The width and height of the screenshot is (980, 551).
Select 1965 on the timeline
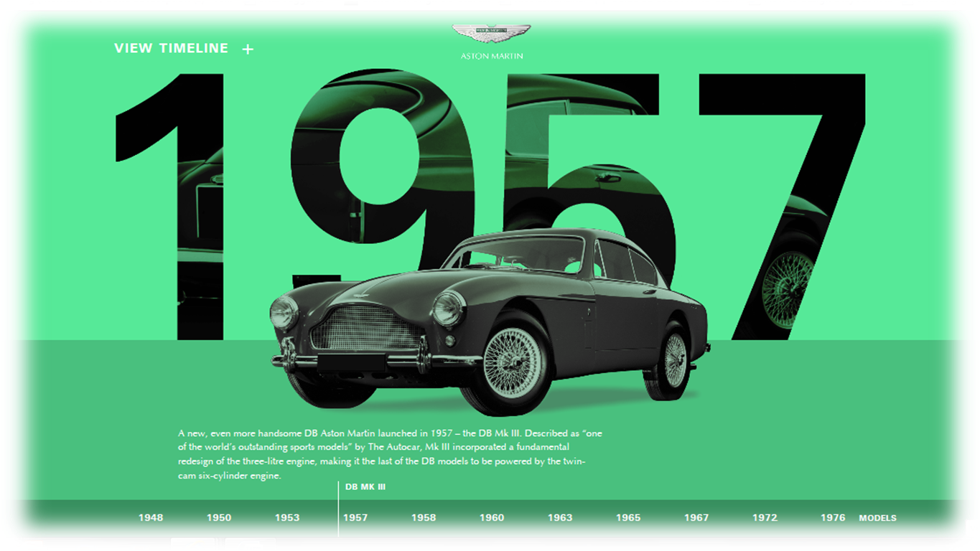(628, 517)
